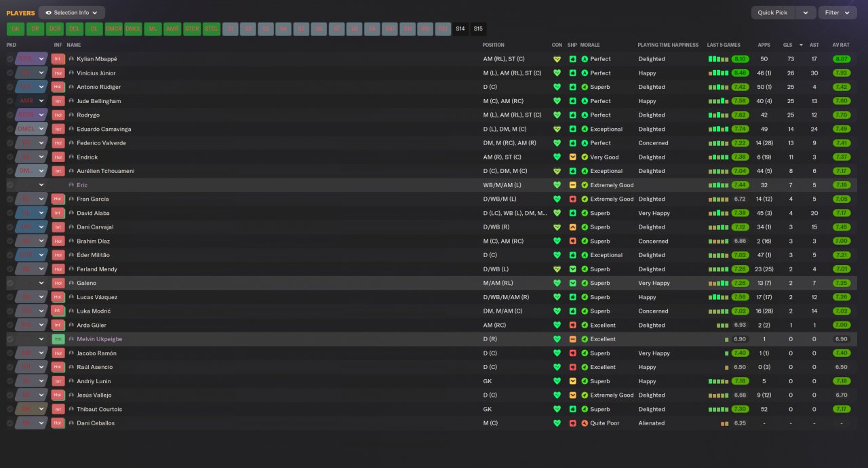This screenshot has height=468, width=868.
Task: Click Melvin Ukpeigbe's Yth information badge
Action: click(58, 339)
